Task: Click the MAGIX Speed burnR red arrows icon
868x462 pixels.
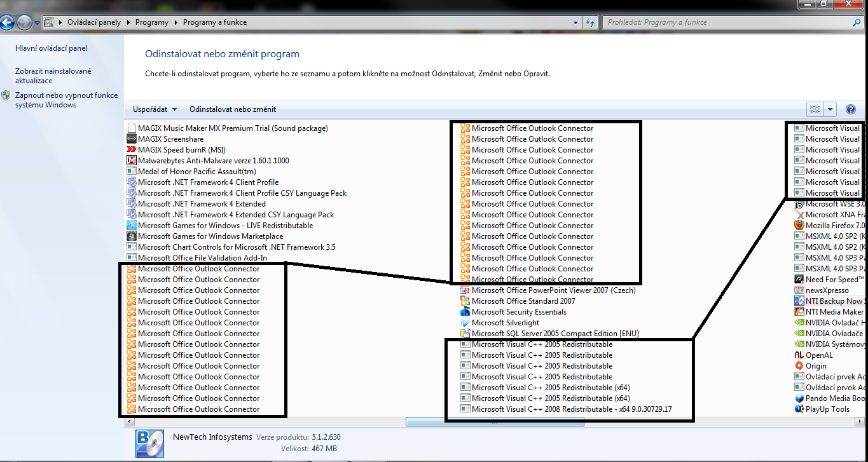Action: (x=132, y=150)
